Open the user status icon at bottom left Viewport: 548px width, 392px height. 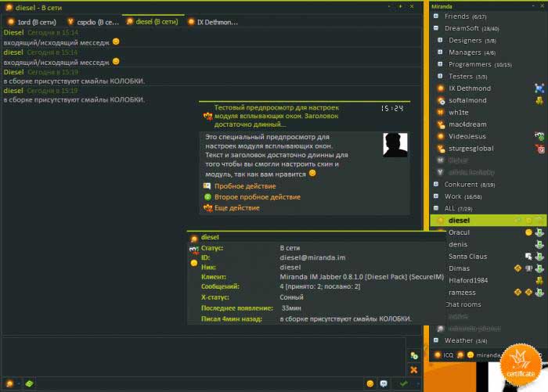(x=9, y=383)
